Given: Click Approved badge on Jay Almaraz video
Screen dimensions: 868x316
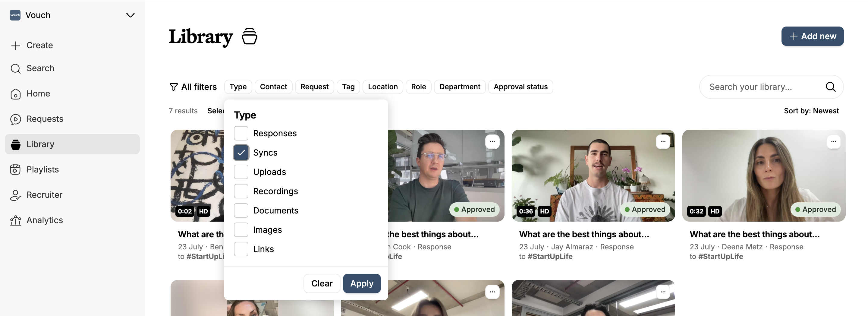Looking at the screenshot, I should (x=645, y=210).
